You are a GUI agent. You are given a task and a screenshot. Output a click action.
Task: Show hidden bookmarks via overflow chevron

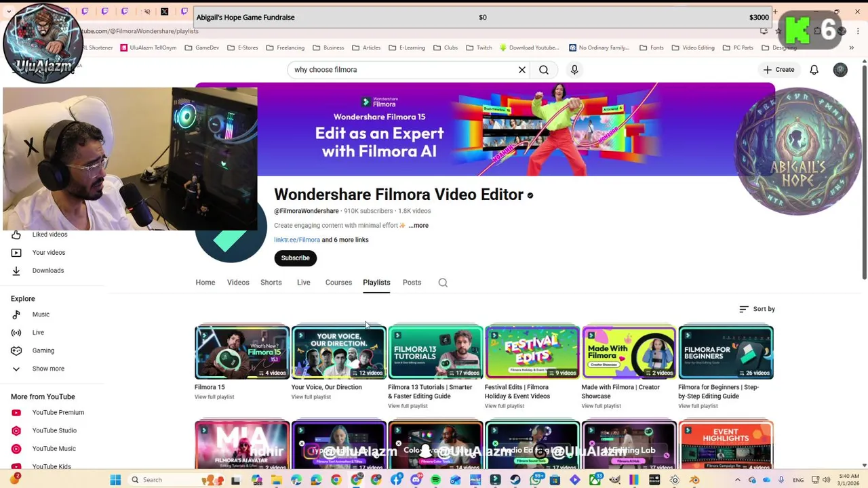851,48
